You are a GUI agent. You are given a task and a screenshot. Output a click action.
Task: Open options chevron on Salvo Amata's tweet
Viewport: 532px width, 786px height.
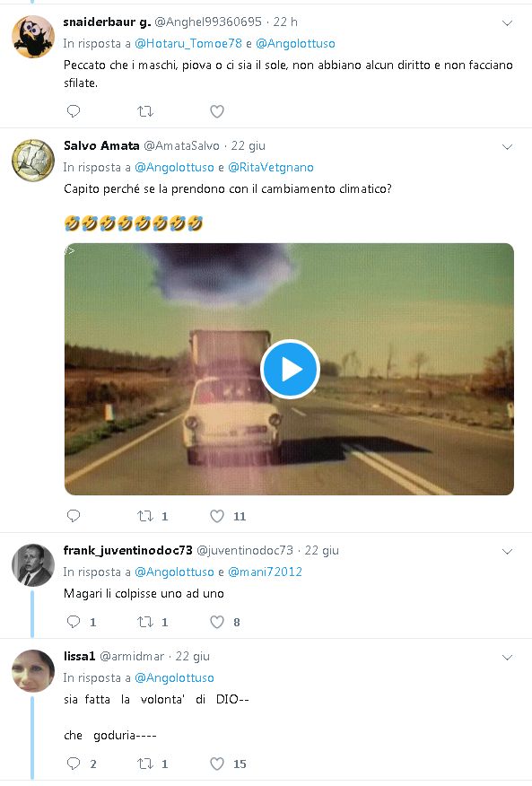(508, 147)
